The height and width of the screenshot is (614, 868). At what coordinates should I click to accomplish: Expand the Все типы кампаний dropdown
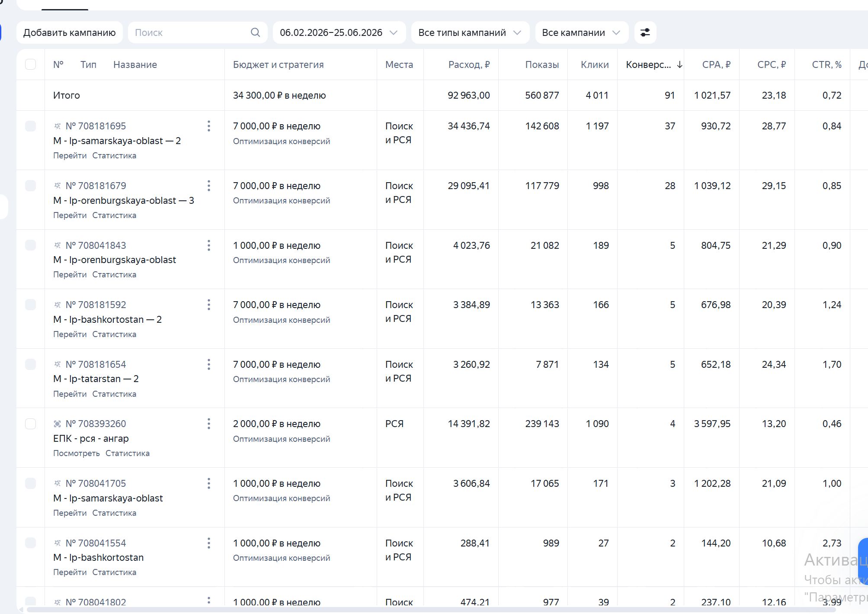tap(470, 32)
